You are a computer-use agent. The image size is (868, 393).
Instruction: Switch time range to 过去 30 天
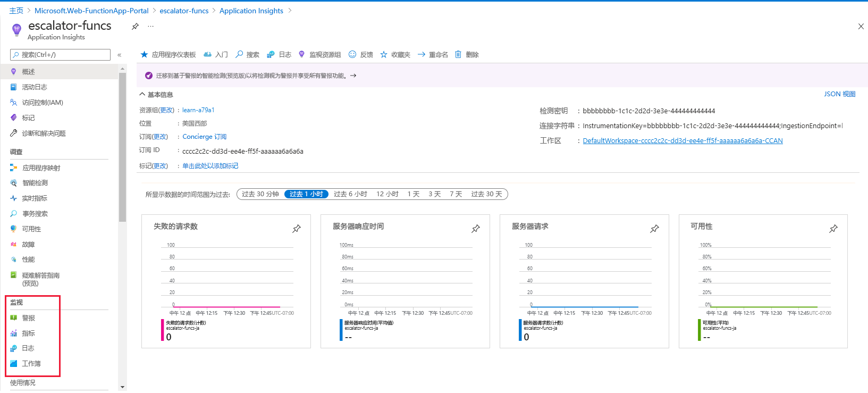(x=486, y=194)
